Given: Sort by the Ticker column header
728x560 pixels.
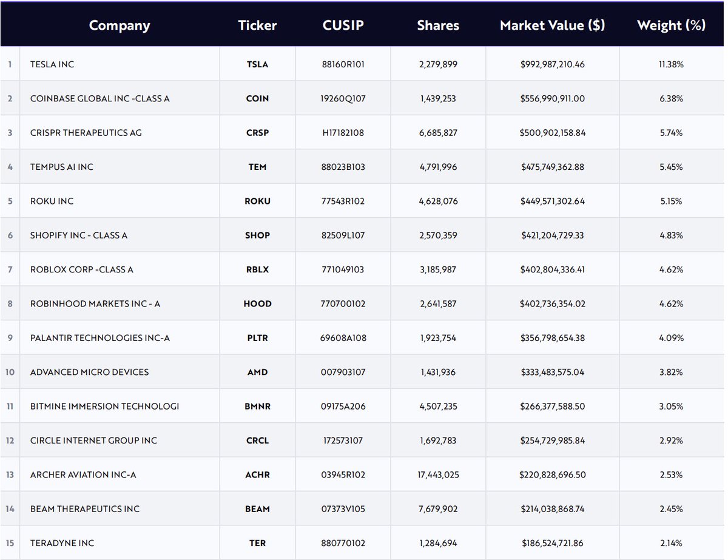Looking at the screenshot, I should pos(257,25).
